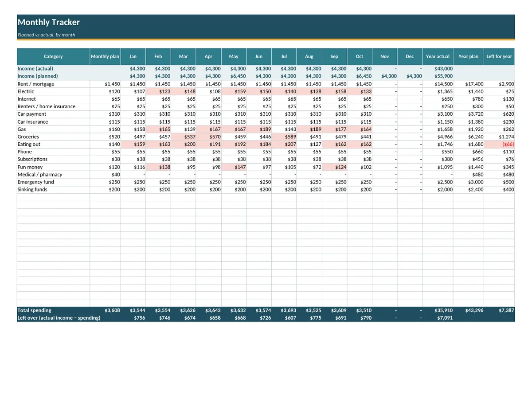Select the "Income (actual)" row label

(35, 69)
